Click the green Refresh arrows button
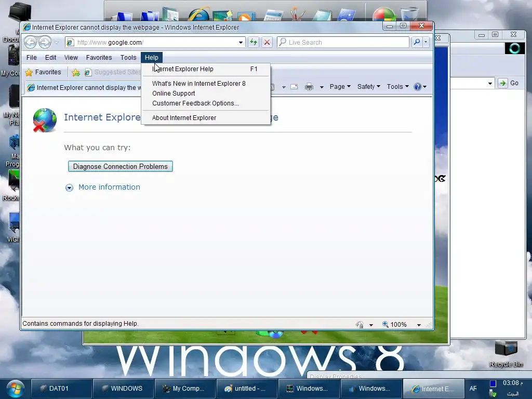The image size is (532, 399). [x=254, y=42]
